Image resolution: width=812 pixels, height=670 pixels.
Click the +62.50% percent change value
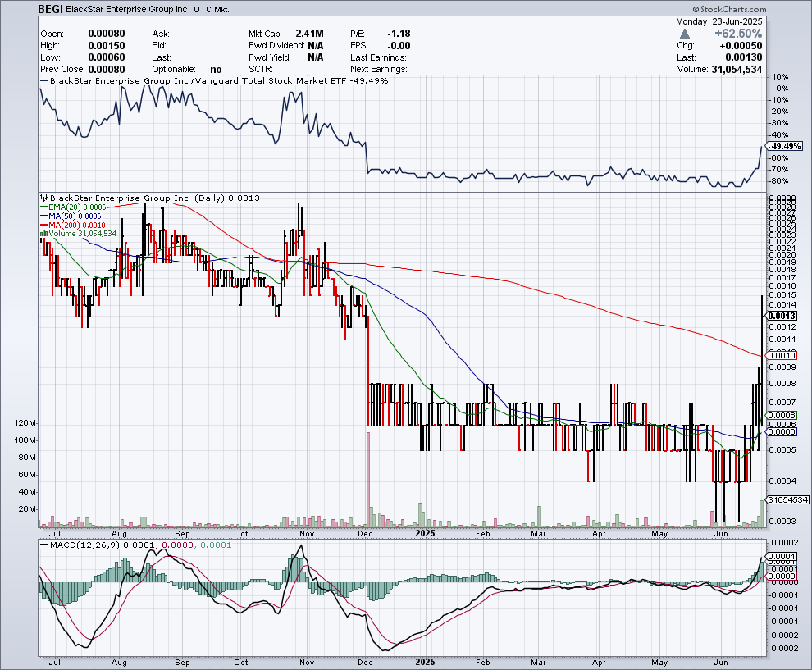(738, 34)
